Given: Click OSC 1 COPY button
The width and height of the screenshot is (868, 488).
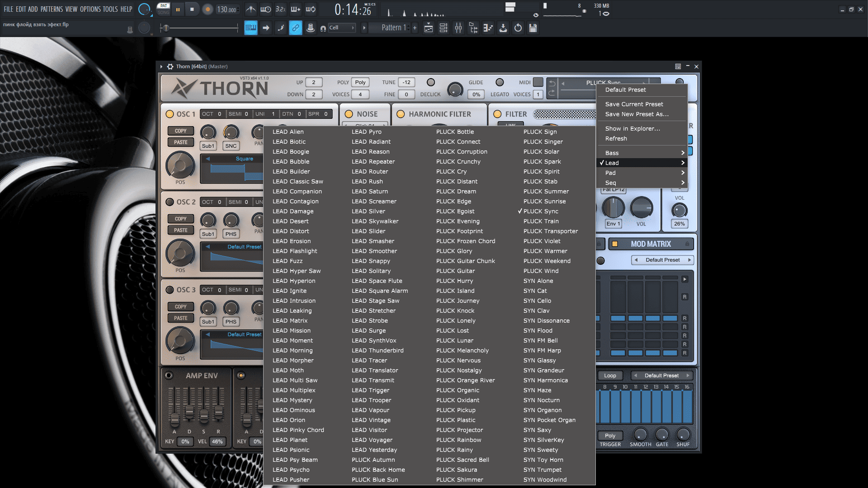Looking at the screenshot, I should (x=180, y=131).
